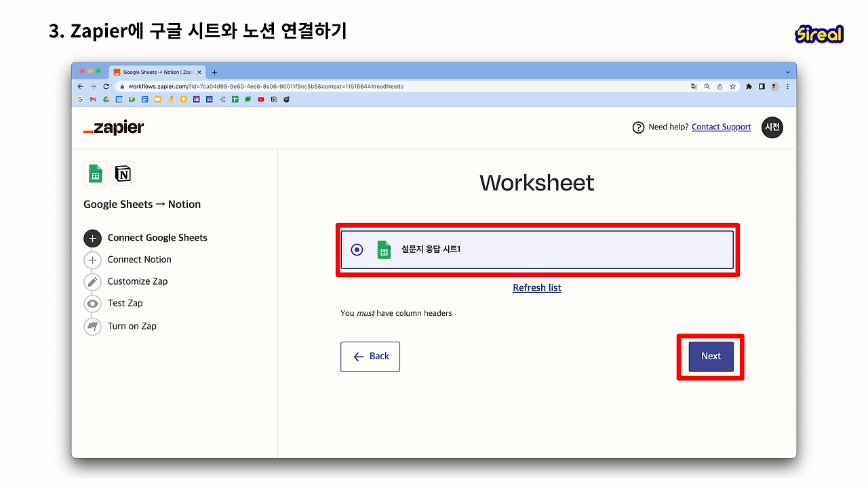Open the 시전 account avatar
The height and width of the screenshot is (488, 868).
click(772, 127)
